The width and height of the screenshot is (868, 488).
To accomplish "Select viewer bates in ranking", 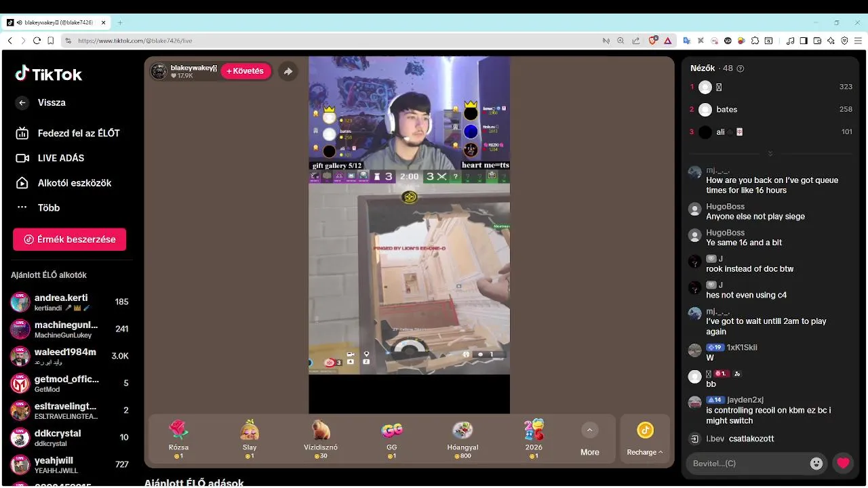I will [x=770, y=110].
